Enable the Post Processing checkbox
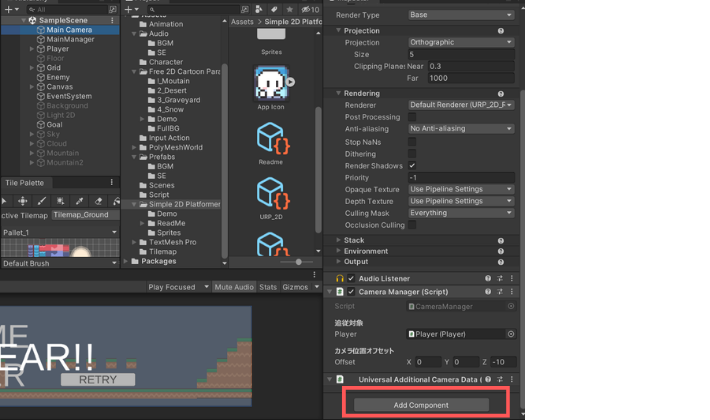 point(412,117)
